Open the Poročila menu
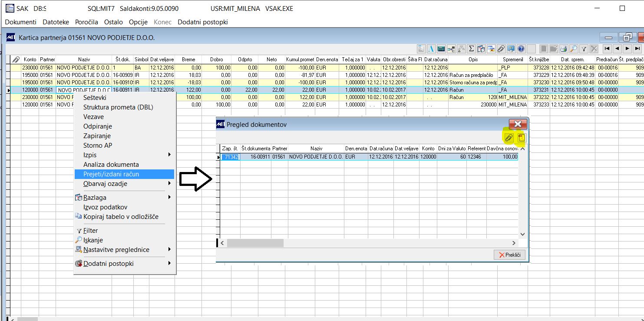 86,22
